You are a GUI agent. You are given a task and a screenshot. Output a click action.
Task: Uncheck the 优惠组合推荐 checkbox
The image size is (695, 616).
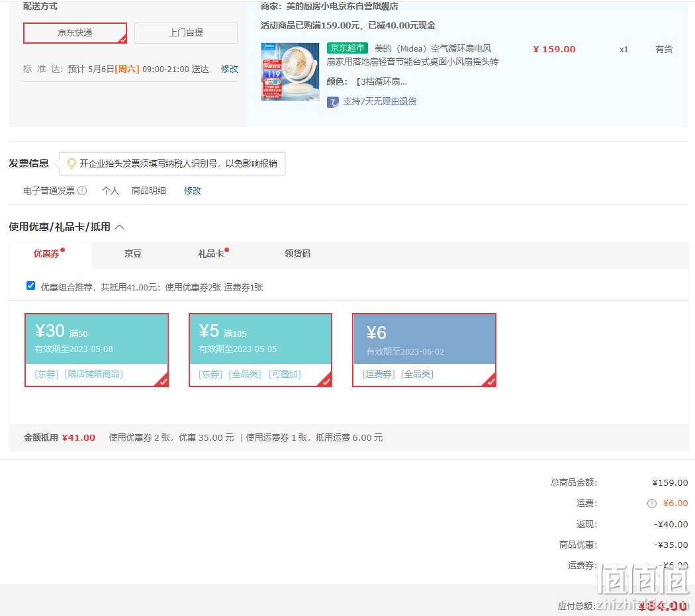pyautogui.click(x=30, y=285)
